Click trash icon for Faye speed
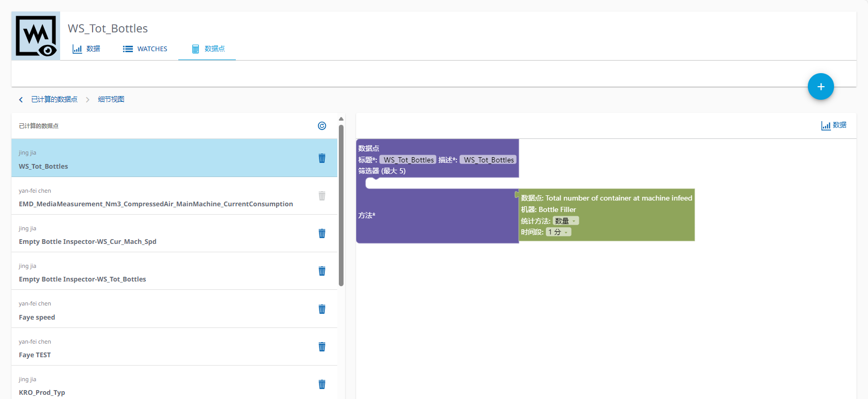The width and height of the screenshot is (868, 399). pos(322,309)
